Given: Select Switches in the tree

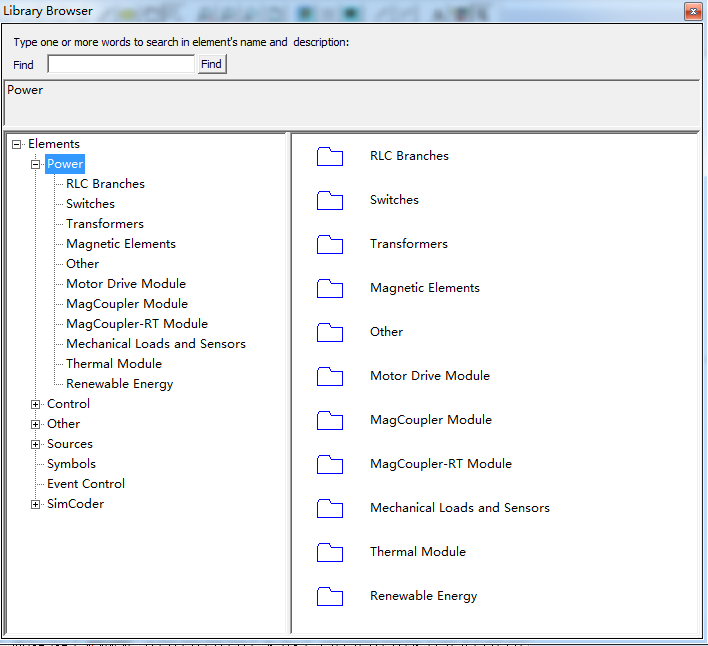Looking at the screenshot, I should (90, 204).
